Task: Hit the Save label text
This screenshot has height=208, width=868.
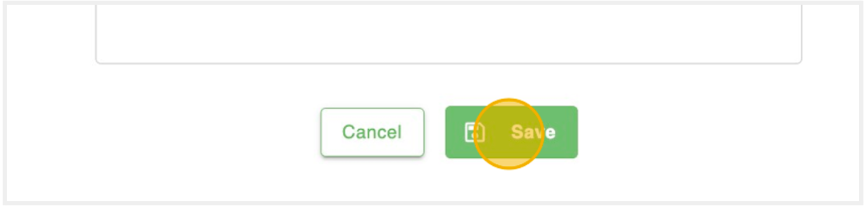Action: click(533, 132)
